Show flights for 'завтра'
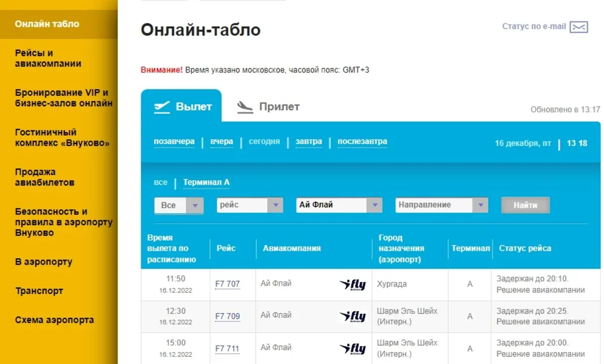Image resolution: width=604 pixels, height=364 pixels. point(309,142)
